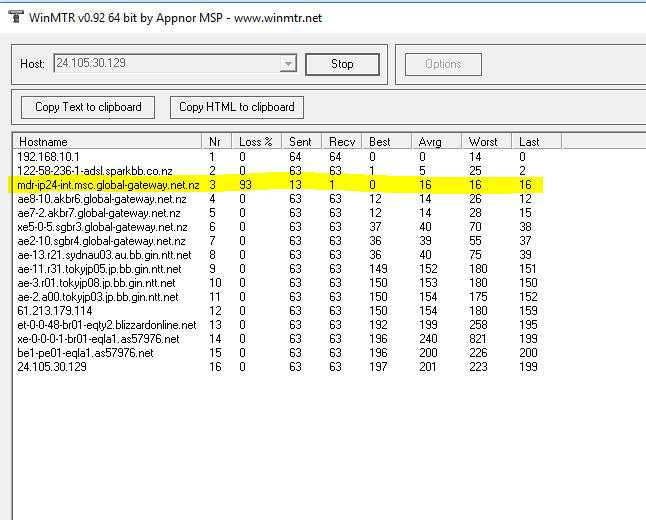Click the 64 sent value for hop 1

pos(295,157)
